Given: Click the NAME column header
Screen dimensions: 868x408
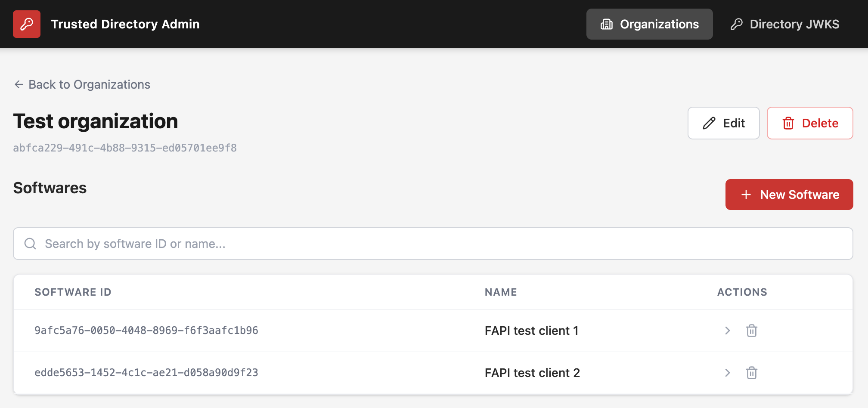Looking at the screenshot, I should click(x=501, y=292).
